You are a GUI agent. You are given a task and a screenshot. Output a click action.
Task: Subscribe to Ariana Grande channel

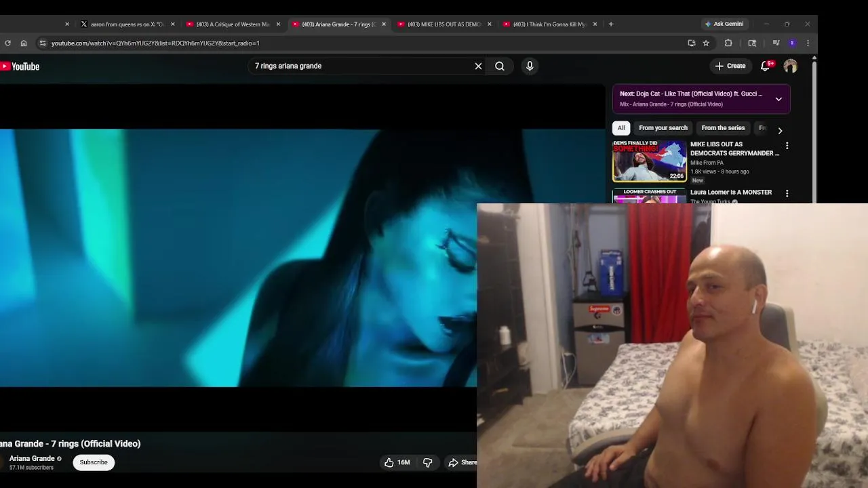point(94,462)
